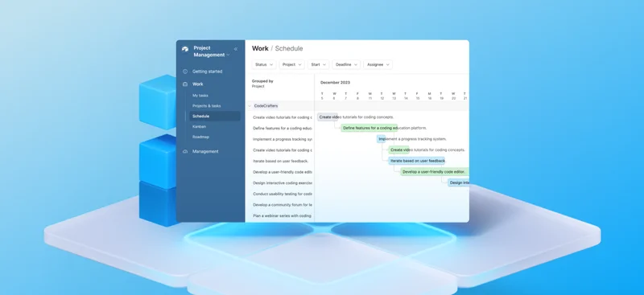Select 'Design interactive coding' list row
The width and height of the screenshot is (644, 295).
[x=283, y=183]
